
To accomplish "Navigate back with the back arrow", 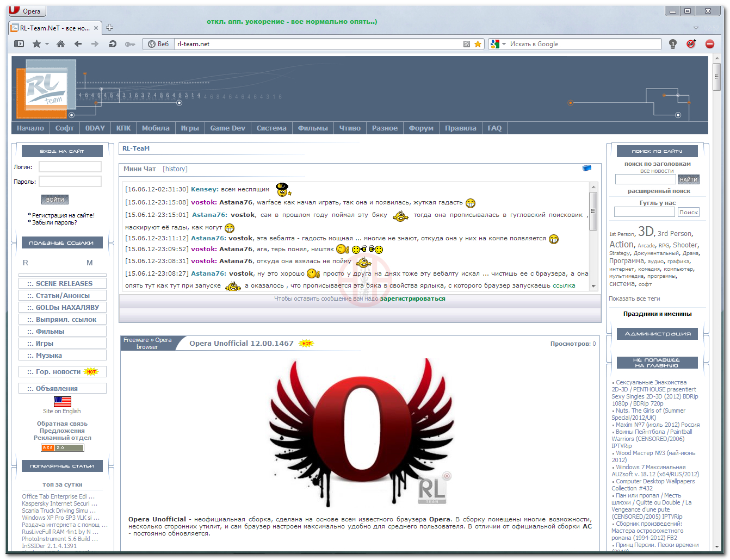I will (78, 44).
